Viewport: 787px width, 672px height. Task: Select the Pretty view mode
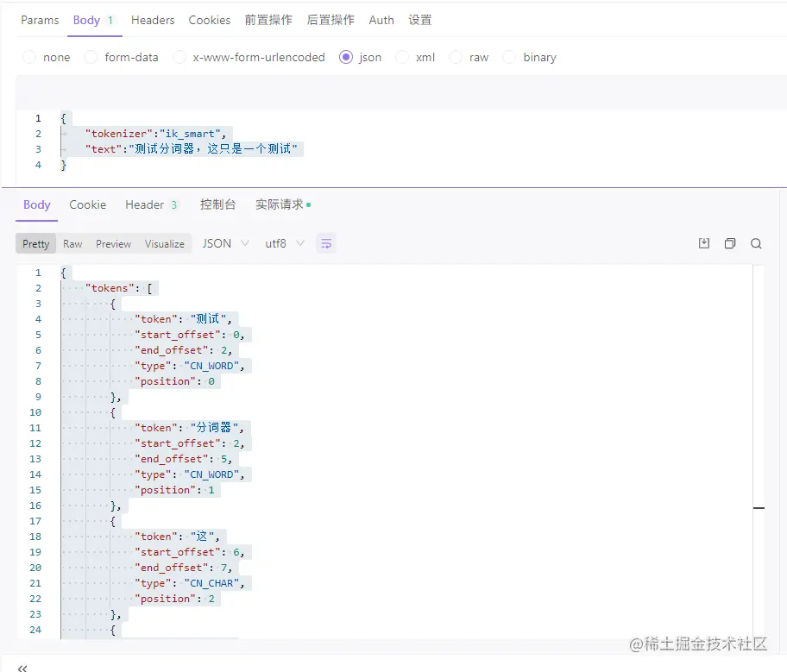(x=35, y=244)
